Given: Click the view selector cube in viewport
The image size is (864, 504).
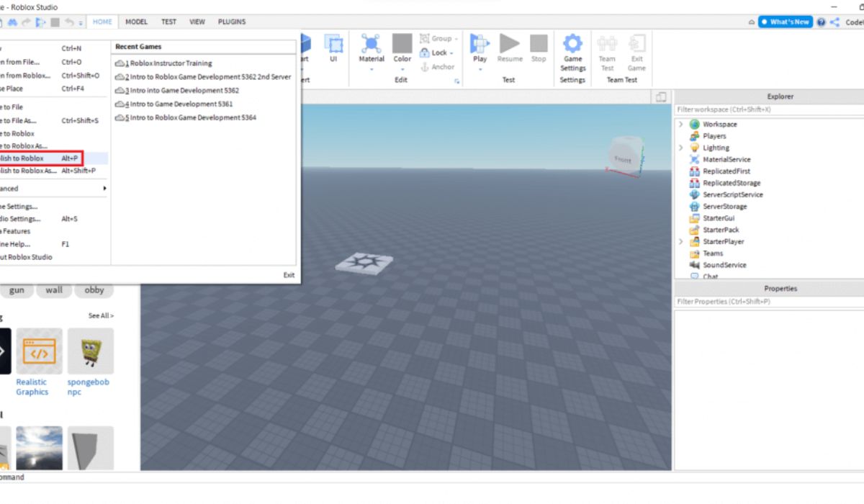Looking at the screenshot, I should point(625,154).
